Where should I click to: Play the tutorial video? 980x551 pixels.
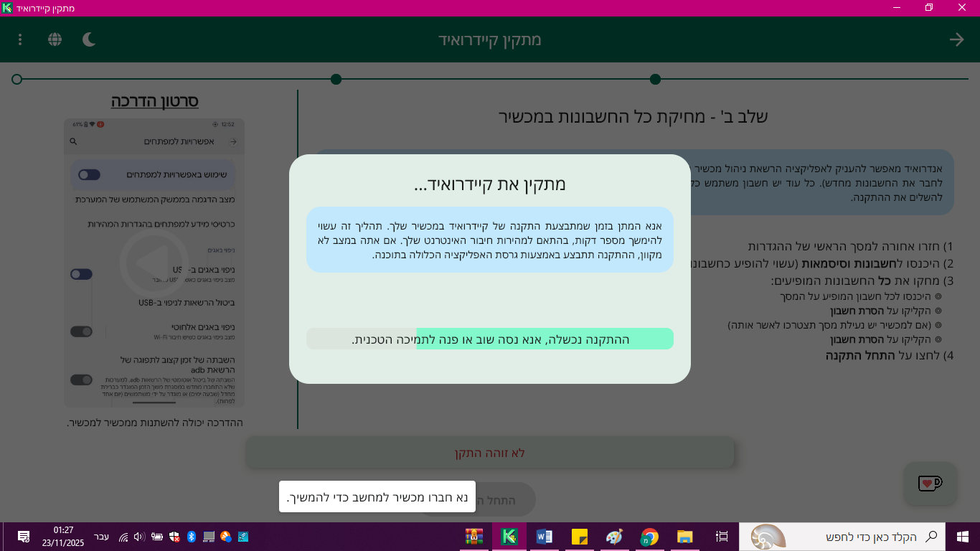154,261
